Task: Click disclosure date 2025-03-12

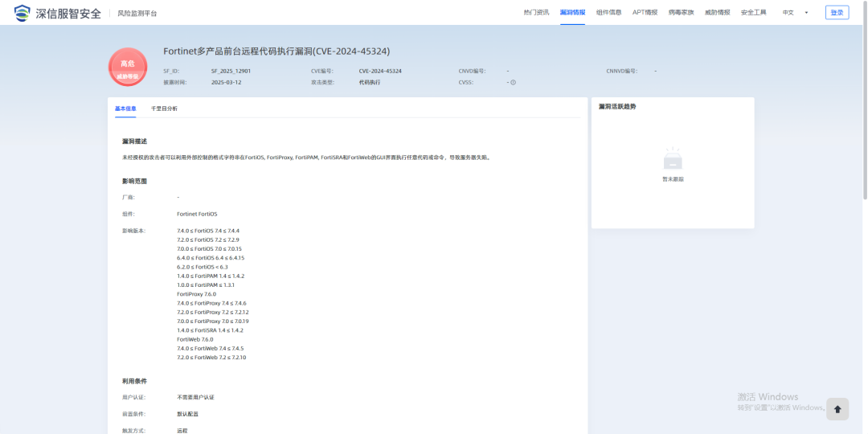Action: [227, 83]
